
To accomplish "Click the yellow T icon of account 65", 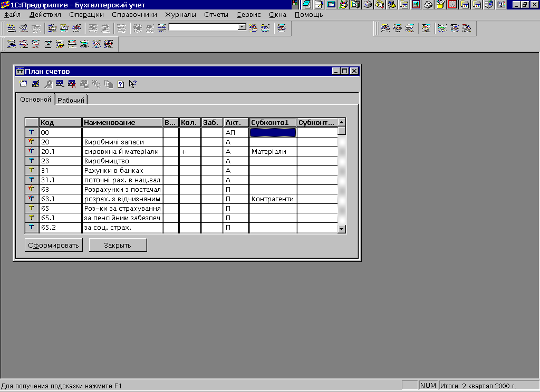I will point(31,208).
